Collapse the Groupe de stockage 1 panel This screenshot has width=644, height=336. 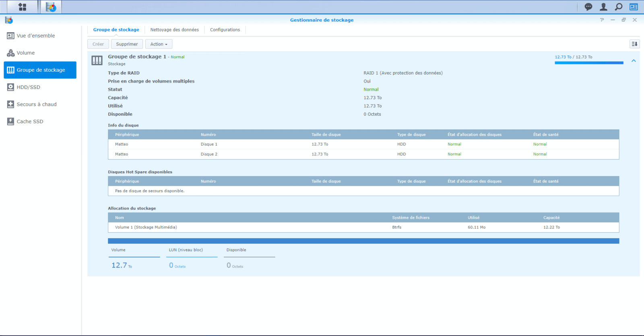tap(634, 61)
